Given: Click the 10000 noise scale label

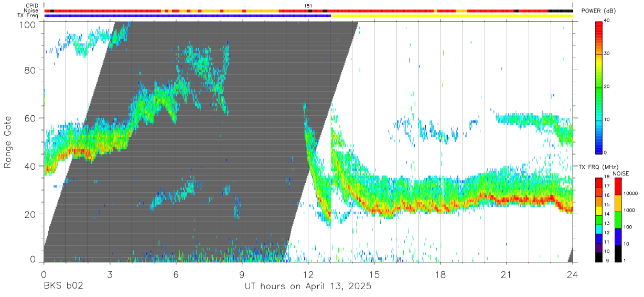Looking at the screenshot, I should 632,193.
